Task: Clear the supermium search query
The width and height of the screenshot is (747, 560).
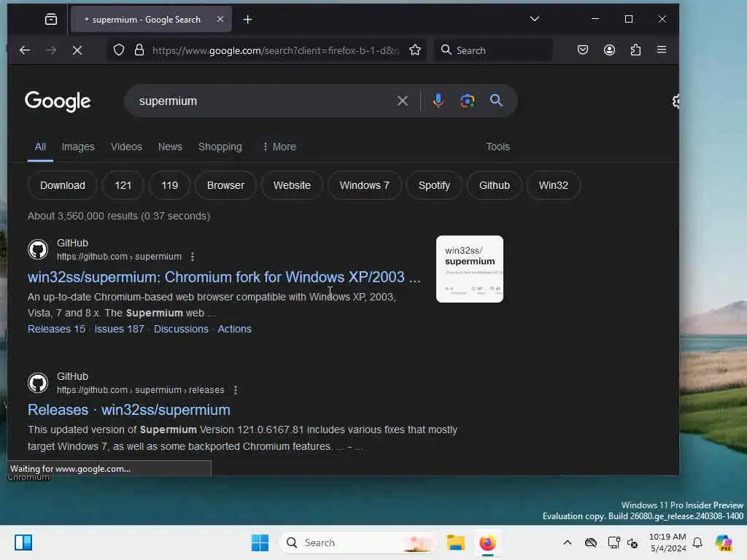Action: (403, 101)
